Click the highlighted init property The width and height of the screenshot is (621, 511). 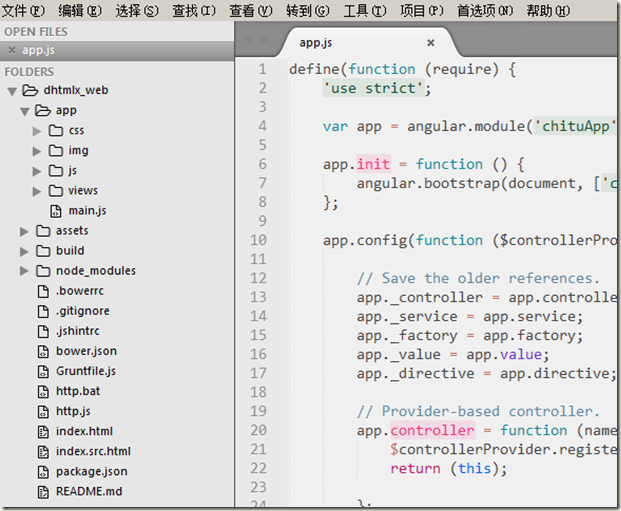tap(373, 164)
